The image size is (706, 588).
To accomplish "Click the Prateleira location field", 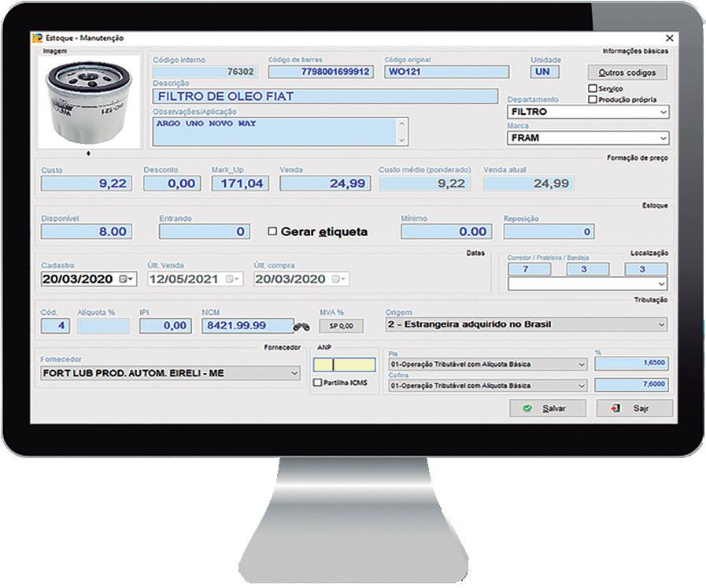I will [588, 269].
